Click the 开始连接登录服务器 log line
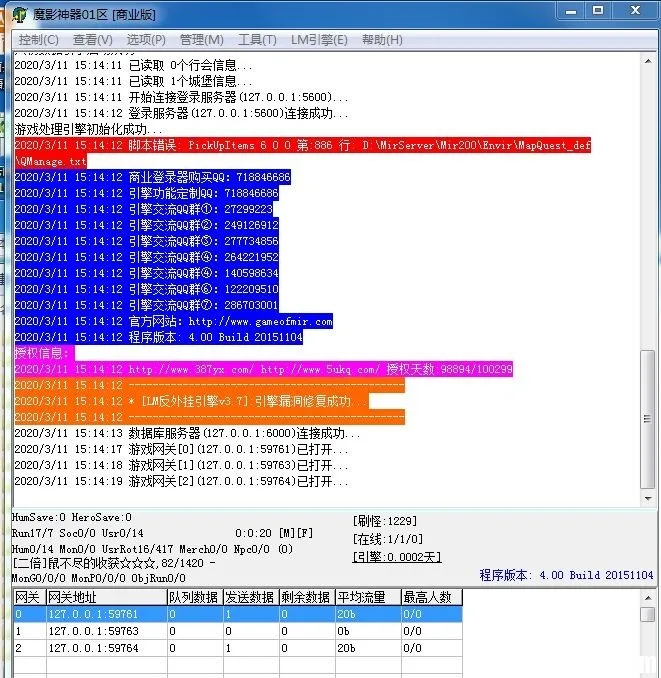This screenshot has width=661, height=678. tap(181, 97)
